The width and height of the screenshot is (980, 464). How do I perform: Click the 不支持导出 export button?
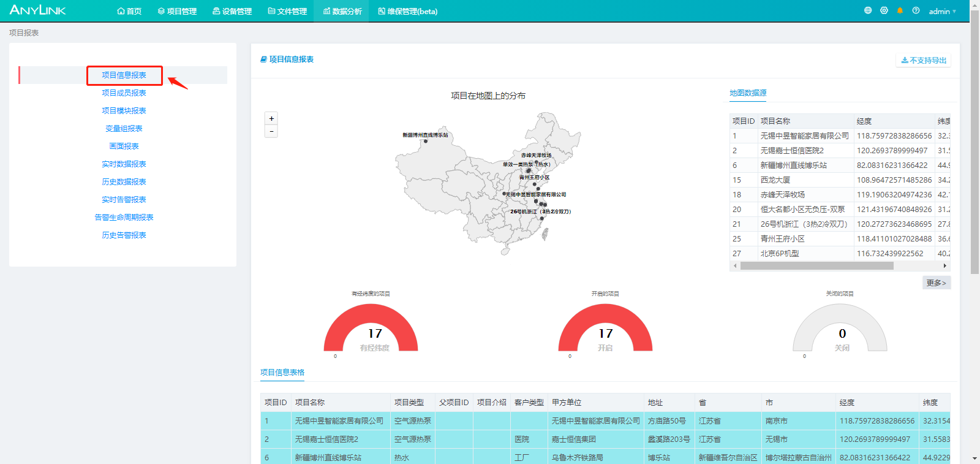(x=924, y=60)
